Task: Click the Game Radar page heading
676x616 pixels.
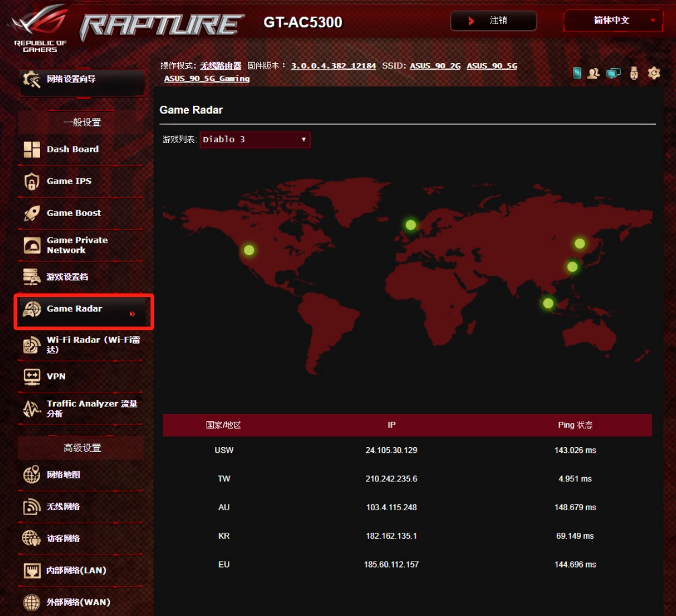Action: (x=191, y=110)
